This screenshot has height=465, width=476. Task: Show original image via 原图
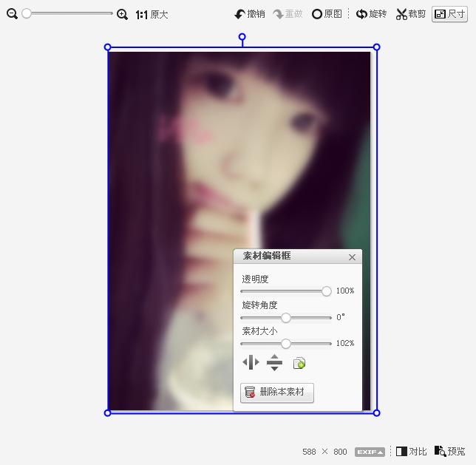point(327,14)
